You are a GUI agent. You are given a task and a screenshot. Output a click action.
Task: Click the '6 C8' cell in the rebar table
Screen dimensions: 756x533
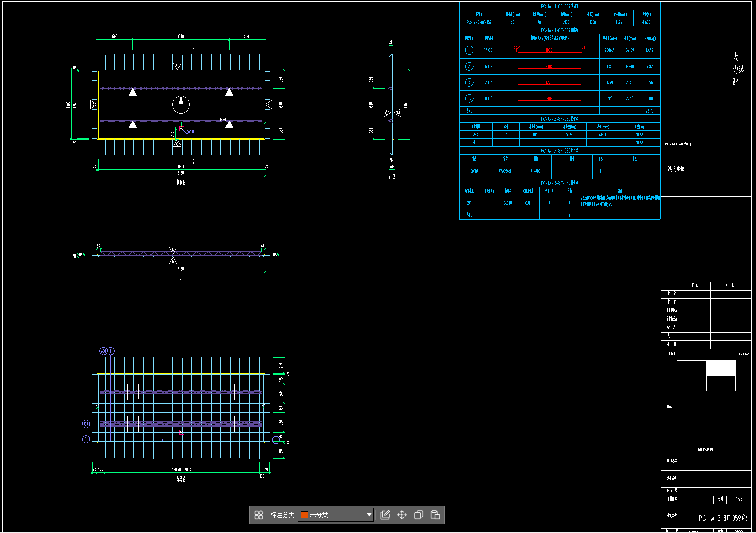[489, 67]
